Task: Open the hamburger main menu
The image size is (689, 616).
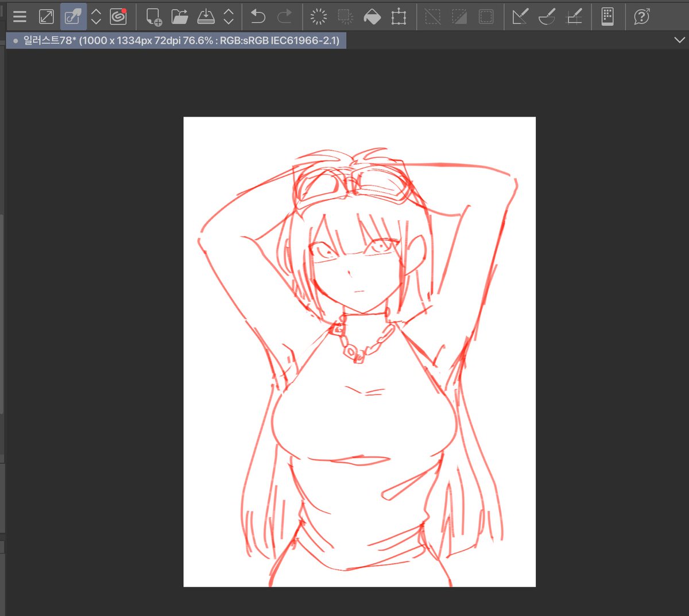Action: 20,17
